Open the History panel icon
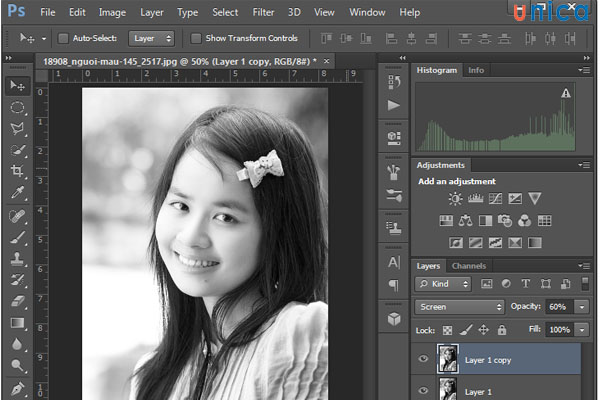The height and width of the screenshot is (400, 600). (394, 82)
